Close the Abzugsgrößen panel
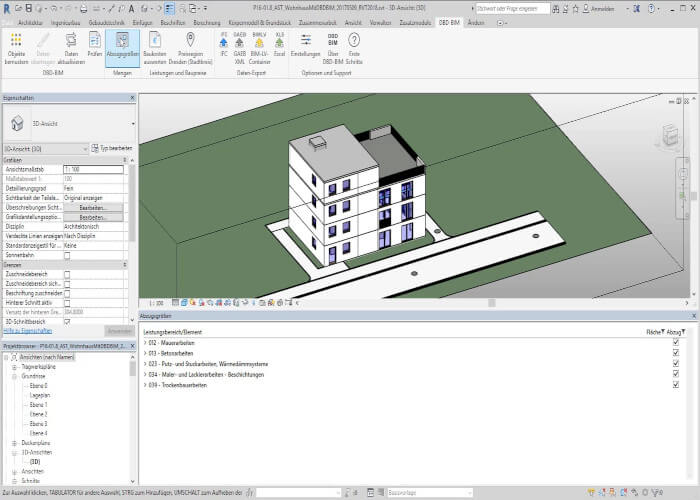Image resolution: width=700 pixels, height=500 pixels. point(694,316)
